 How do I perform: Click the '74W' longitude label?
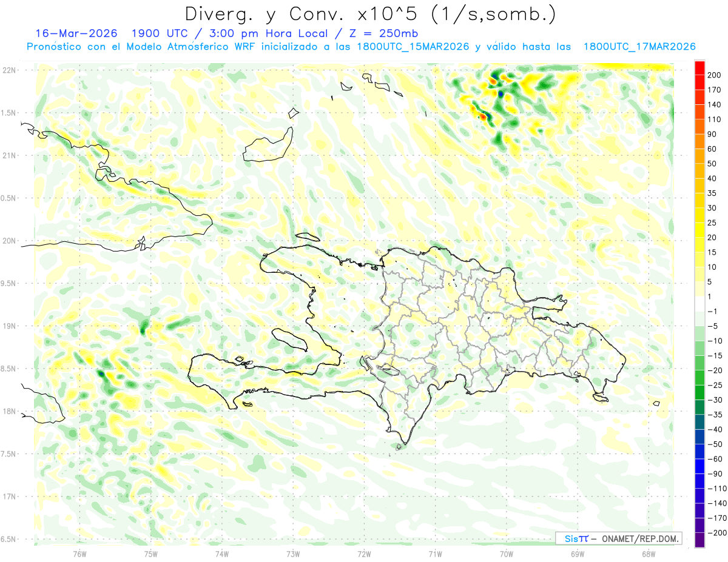coord(222,553)
